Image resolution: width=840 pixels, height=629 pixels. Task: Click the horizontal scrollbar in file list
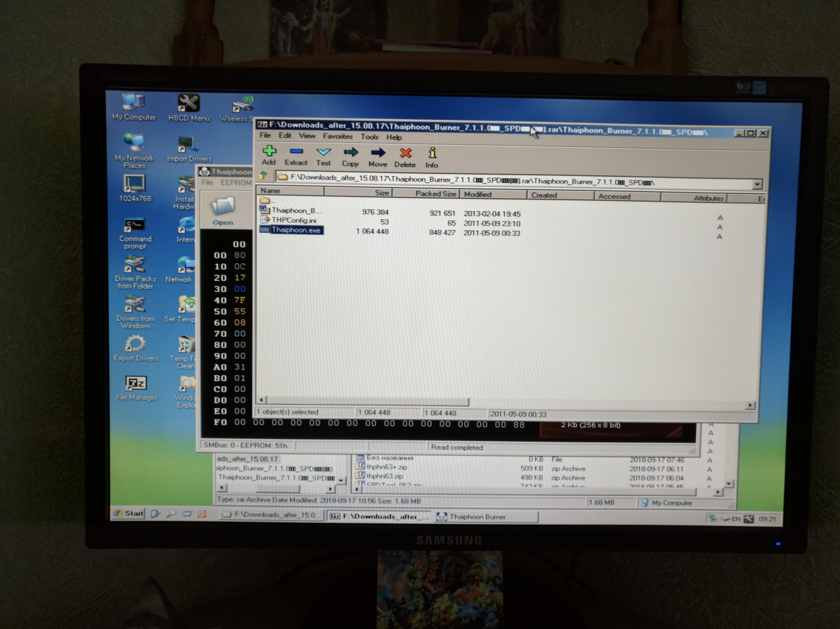pos(368,401)
